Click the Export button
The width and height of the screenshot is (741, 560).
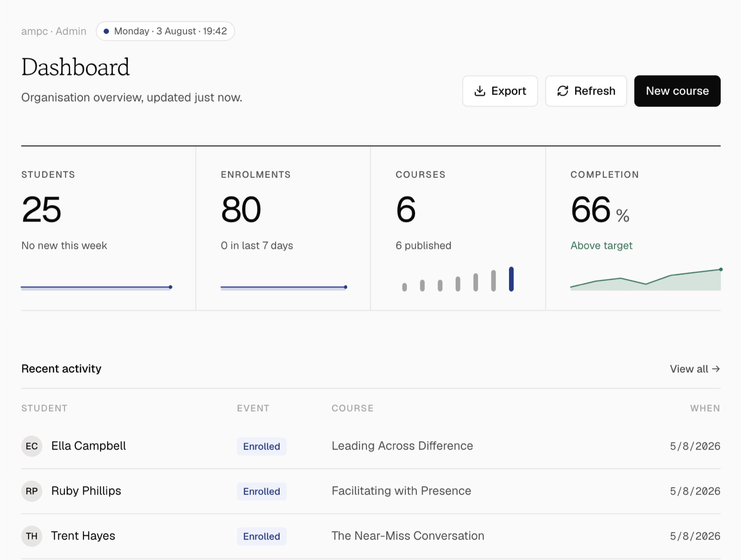(500, 91)
